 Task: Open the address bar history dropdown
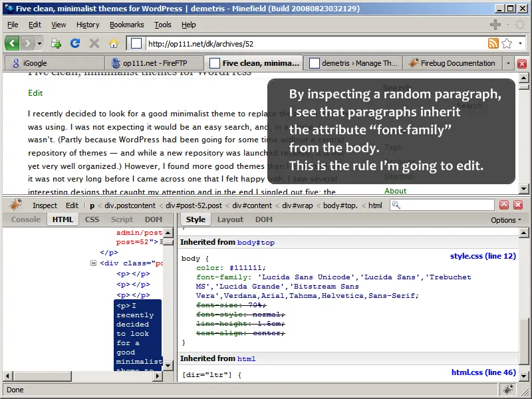pyautogui.click(x=520, y=43)
